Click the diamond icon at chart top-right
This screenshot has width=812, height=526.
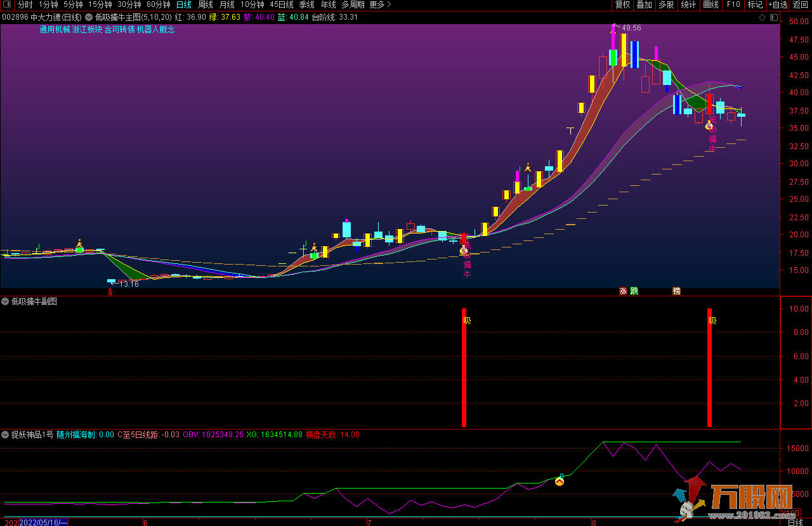click(x=762, y=18)
